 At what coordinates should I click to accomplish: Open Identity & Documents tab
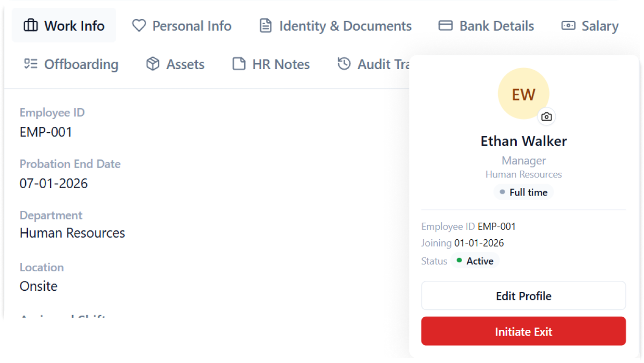point(336,26)
